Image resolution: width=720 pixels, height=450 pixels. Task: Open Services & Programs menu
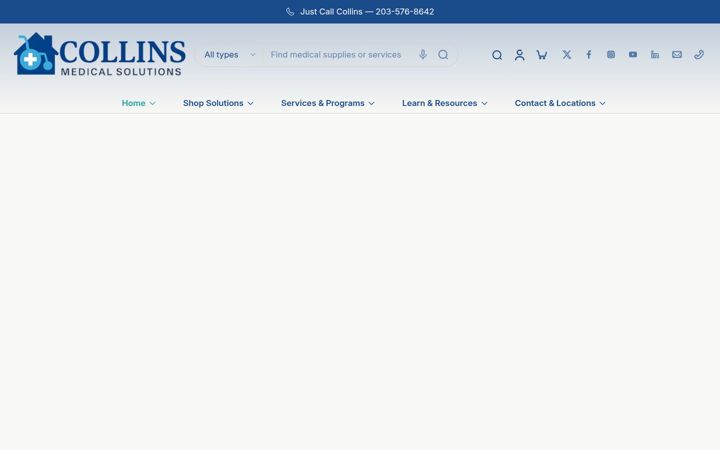click(323, 103)
